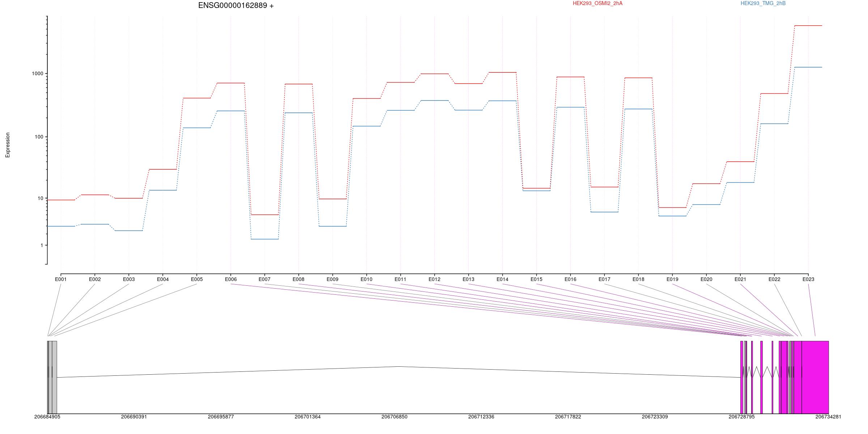868x434 pixels.
Task: Select exon label E015
Action: click(536, 279)
